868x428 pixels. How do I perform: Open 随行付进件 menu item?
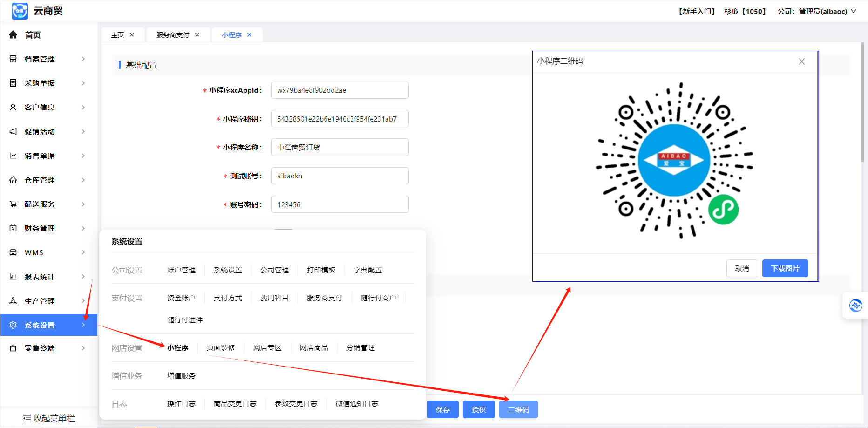tap(185, 320)
